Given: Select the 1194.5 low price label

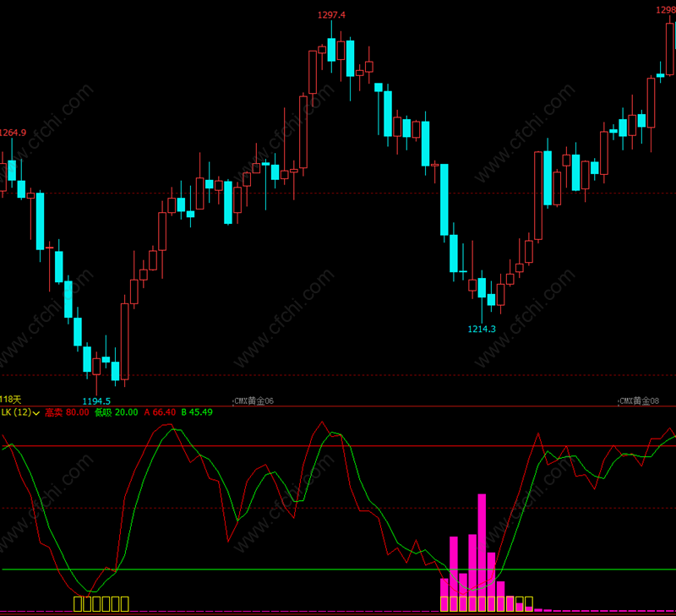Looking at the screenshot, I should pyautogui.click(x=96, y=401).
